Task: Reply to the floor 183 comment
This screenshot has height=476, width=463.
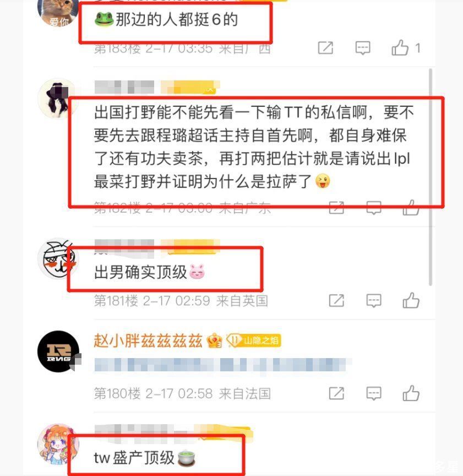Action: pos(363,48)
